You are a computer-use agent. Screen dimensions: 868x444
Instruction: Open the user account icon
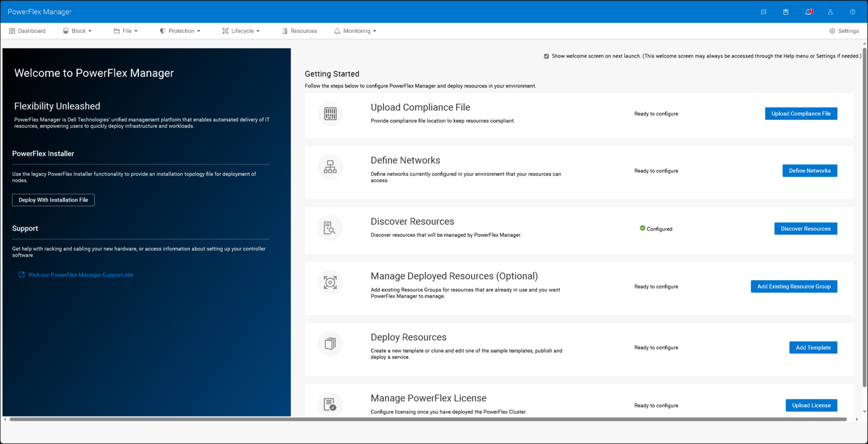830,11
